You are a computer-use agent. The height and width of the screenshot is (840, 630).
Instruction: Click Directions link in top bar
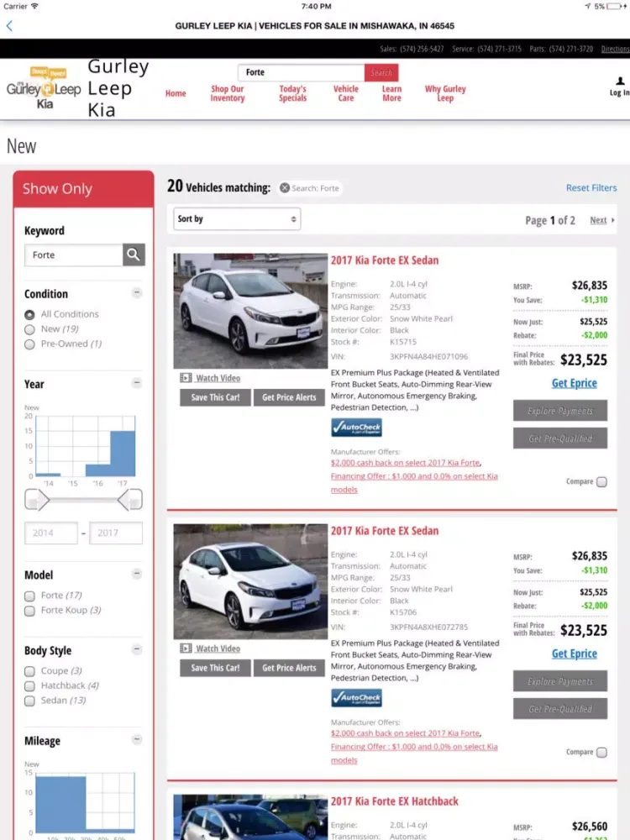tap(615, 49)
